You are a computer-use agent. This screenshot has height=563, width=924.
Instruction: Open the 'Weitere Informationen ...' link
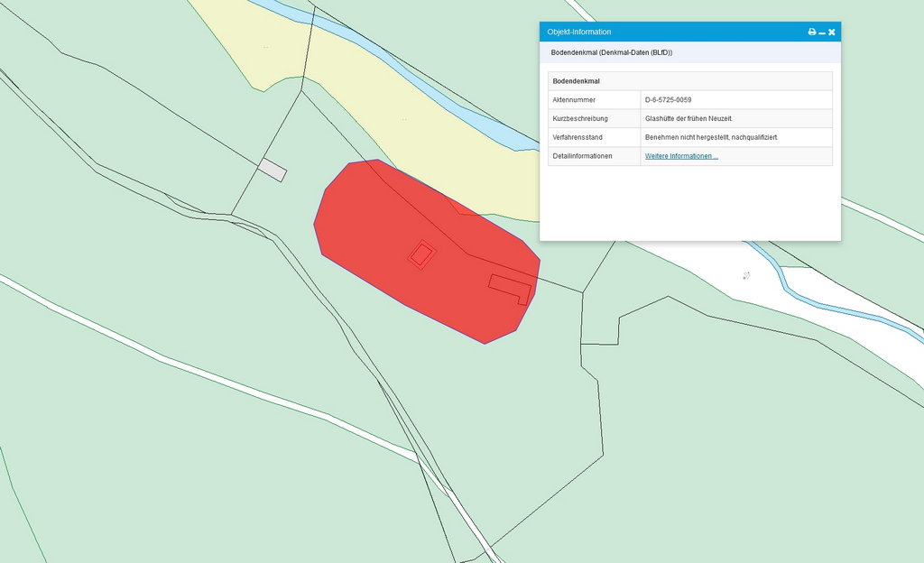(681, 156)
